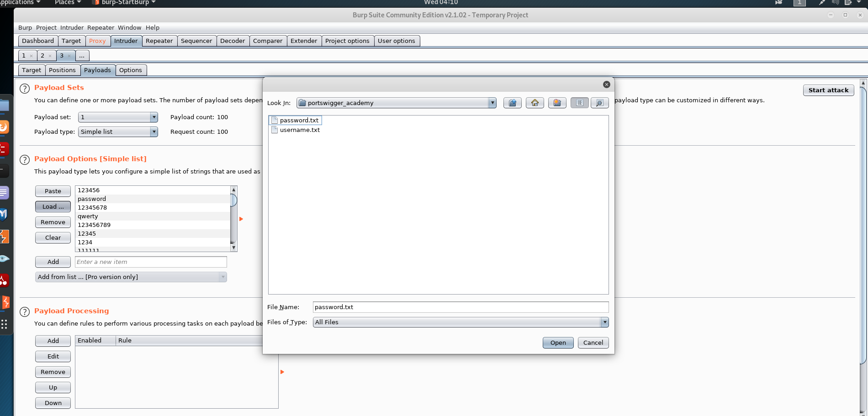Screen dimensions: 868x416
Task: Click the Open button in file dialog
Action: (x=558, y=342)
